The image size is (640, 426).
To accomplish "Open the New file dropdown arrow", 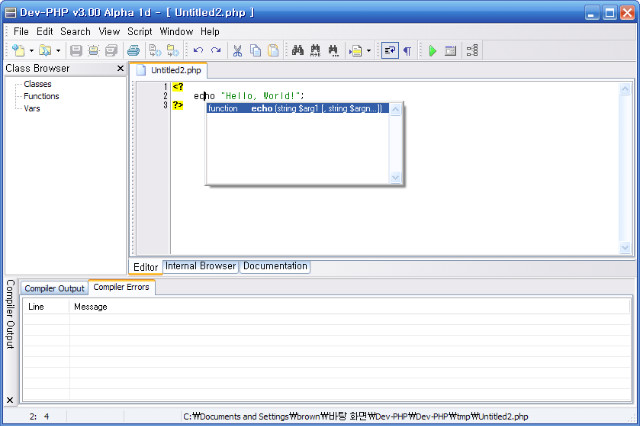I will pos(31,51).
